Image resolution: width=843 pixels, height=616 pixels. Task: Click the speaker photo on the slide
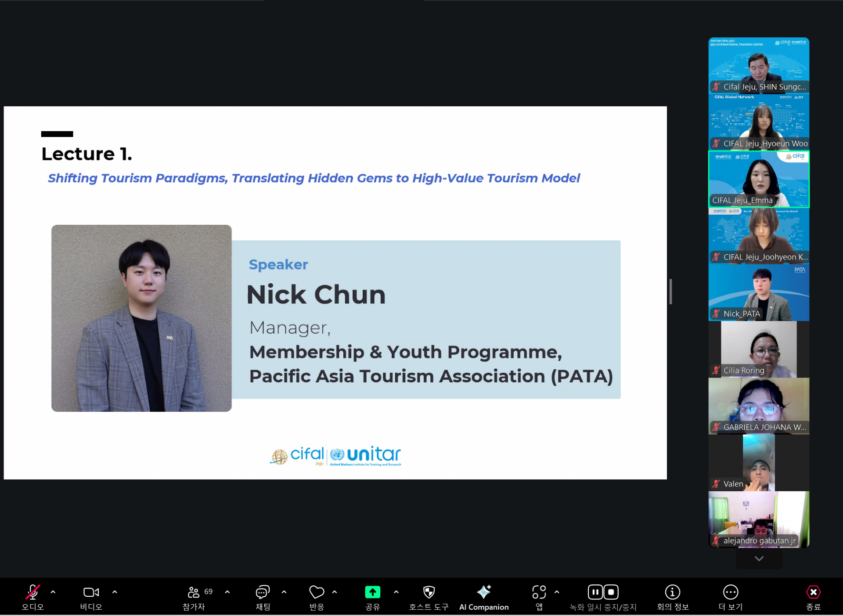pyautogui.click(x=141, y=318)
